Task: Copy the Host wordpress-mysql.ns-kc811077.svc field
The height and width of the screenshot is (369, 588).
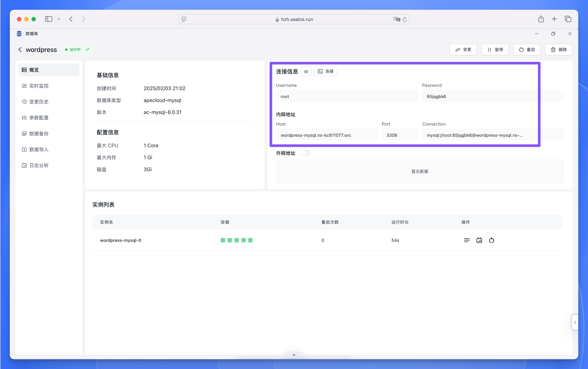Action: 327,135
